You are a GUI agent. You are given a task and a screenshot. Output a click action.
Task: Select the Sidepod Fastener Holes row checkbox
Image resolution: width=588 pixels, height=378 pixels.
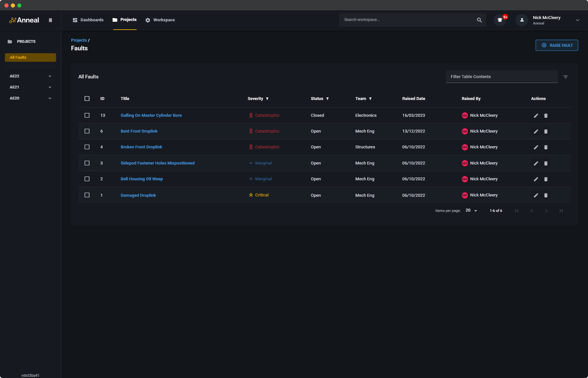87,163
